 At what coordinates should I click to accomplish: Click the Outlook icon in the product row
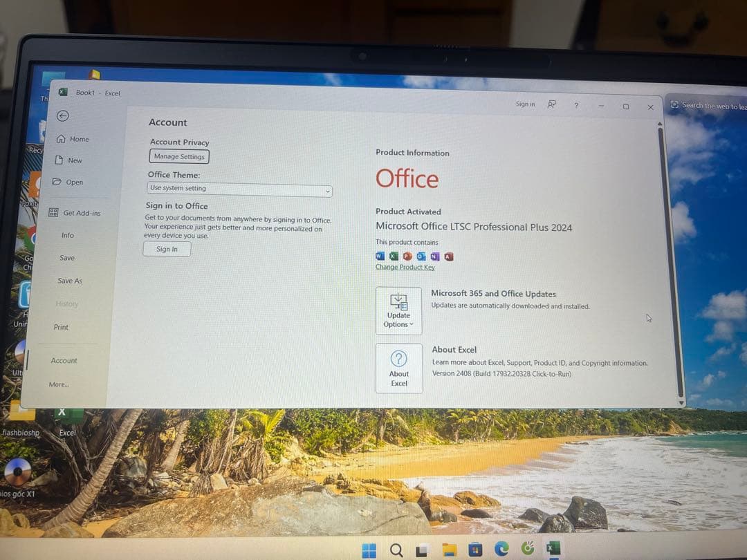coord(421,256)
